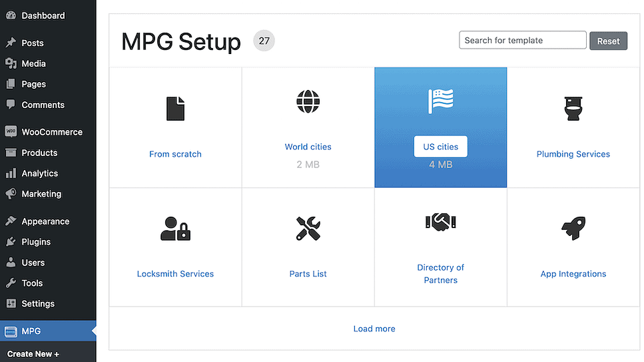
Task: Open the WooCommerce icon in sidebar
Action: click(x=11, y=131)
